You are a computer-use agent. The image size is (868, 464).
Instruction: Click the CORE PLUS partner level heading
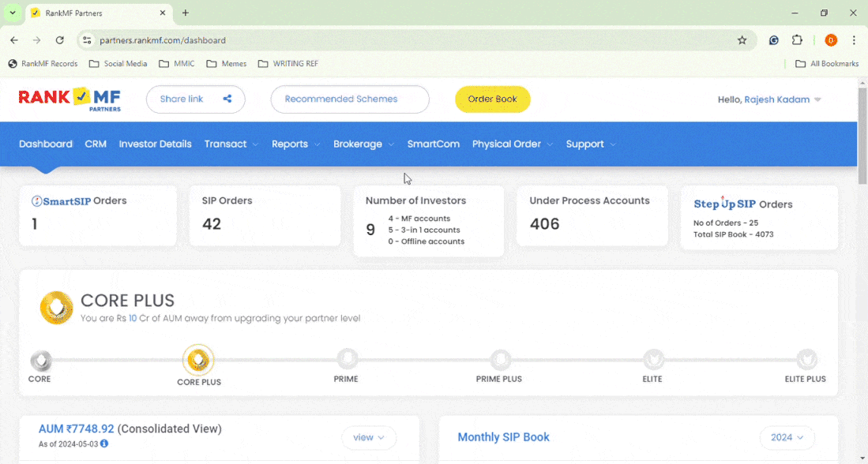[x=127, y=301]
